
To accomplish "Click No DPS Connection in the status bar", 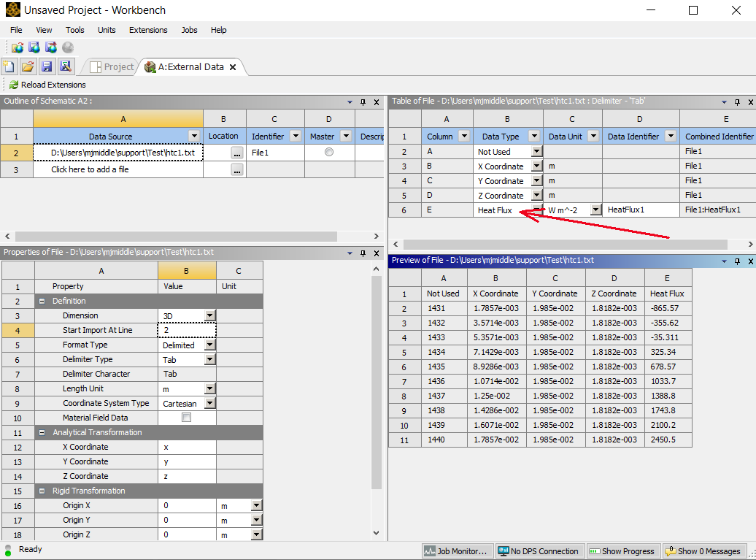I will 539,551.
